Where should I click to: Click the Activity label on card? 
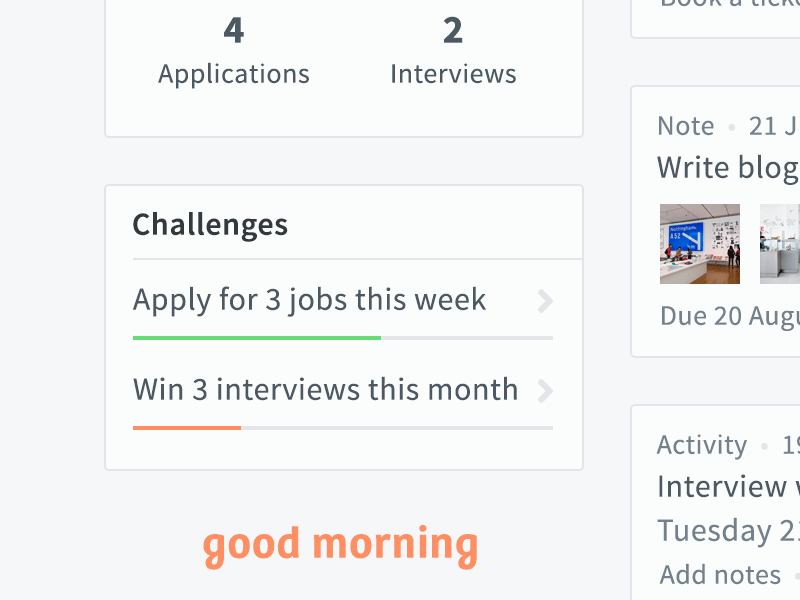point(702,445)
